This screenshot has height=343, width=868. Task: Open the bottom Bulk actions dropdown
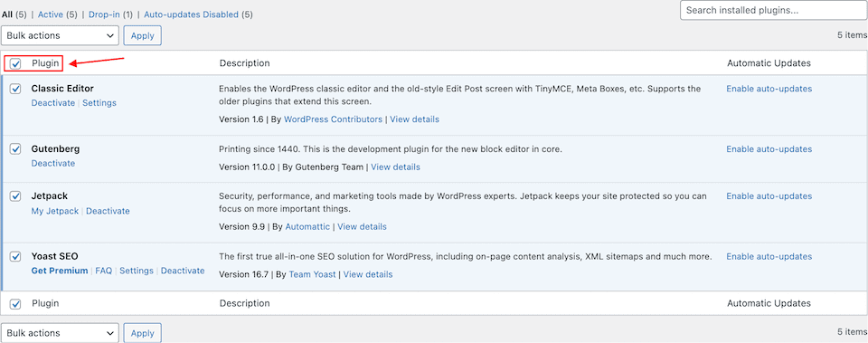click(61, 333)
